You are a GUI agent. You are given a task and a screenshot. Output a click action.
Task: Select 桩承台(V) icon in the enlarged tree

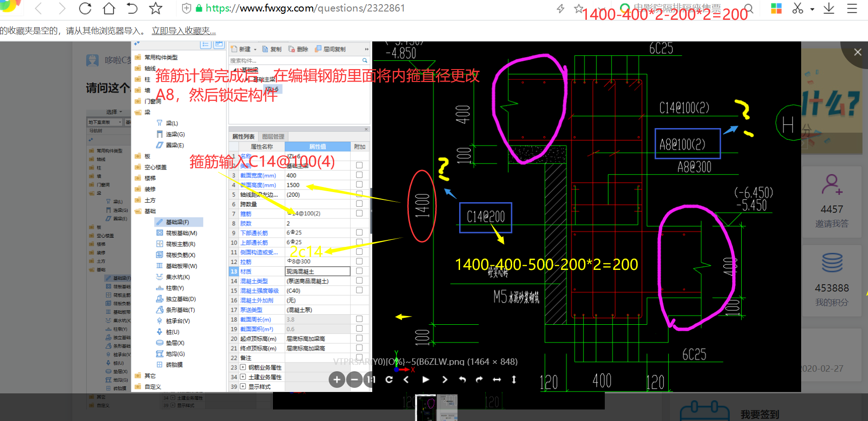click(x=159, y=321)
